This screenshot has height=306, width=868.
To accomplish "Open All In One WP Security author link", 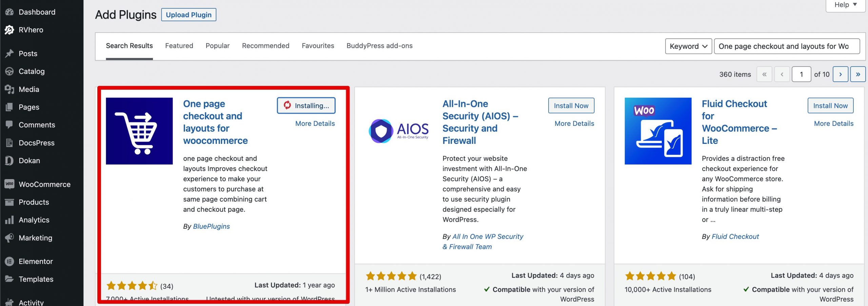I will pos(483,242).
